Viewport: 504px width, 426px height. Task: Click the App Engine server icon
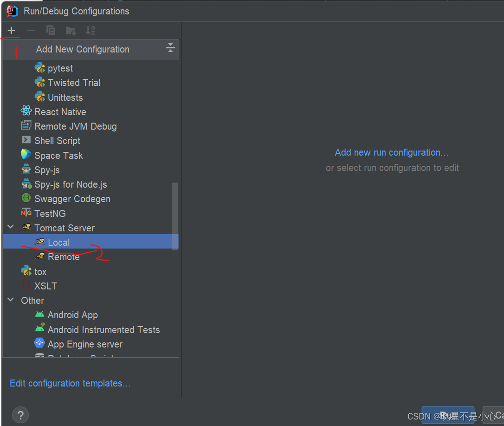[39, 343]
